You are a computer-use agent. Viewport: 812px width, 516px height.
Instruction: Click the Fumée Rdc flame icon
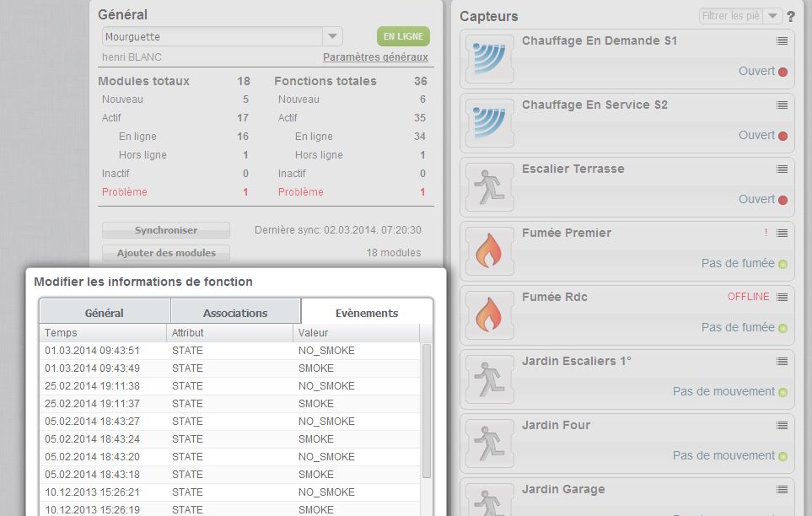(489, 315)
